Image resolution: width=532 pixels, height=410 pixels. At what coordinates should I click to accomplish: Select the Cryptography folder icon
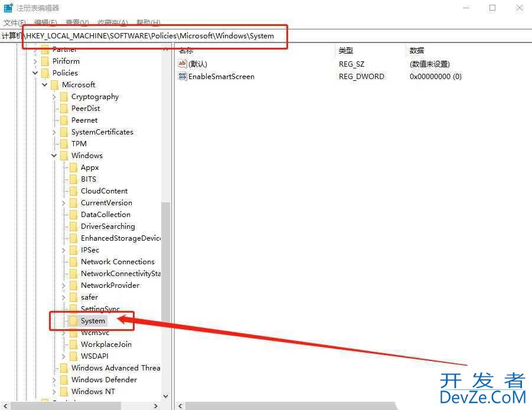64,97
